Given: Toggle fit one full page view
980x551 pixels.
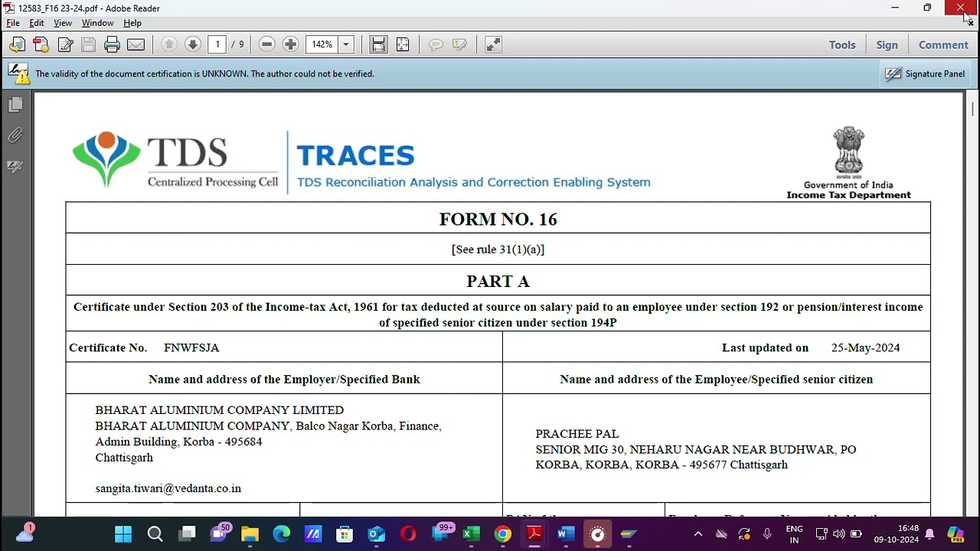Looking at the screenshot, I should [403, 44].
